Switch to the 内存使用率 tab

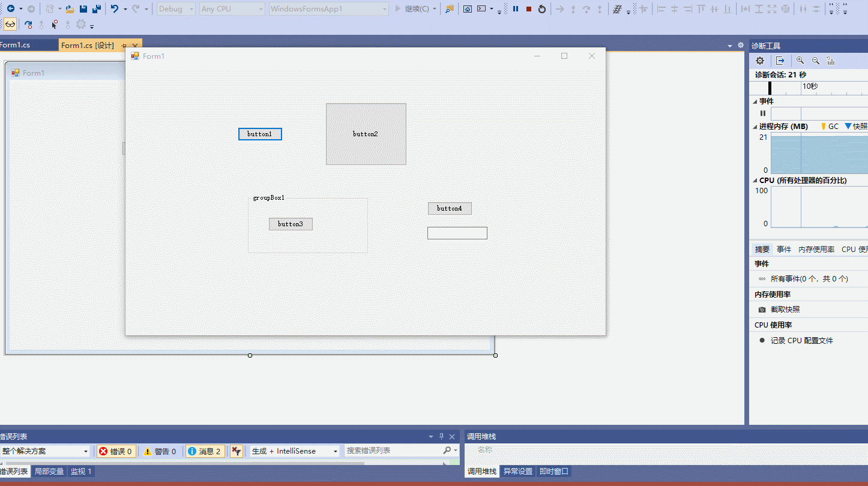pos(816,250)
